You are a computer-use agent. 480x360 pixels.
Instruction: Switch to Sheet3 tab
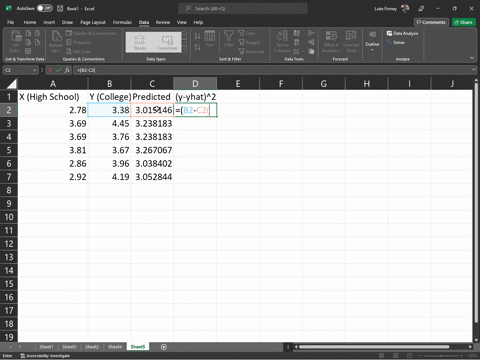click(x=69, y=347)
